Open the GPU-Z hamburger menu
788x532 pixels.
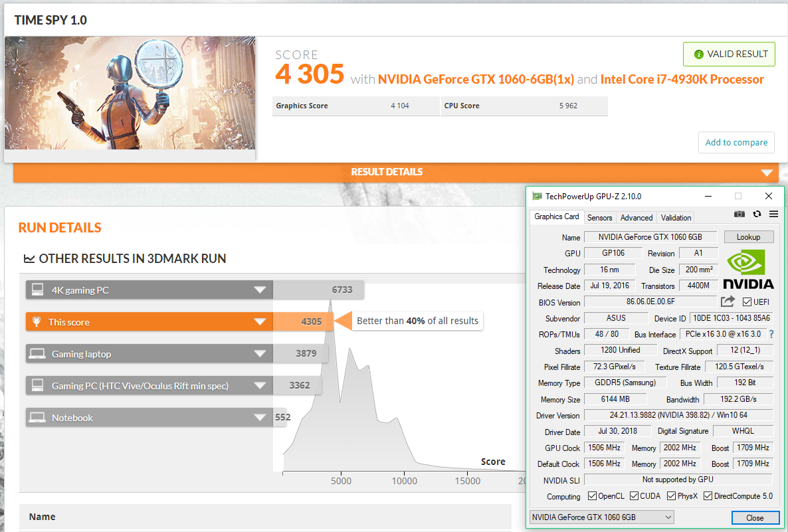[773, 214]
